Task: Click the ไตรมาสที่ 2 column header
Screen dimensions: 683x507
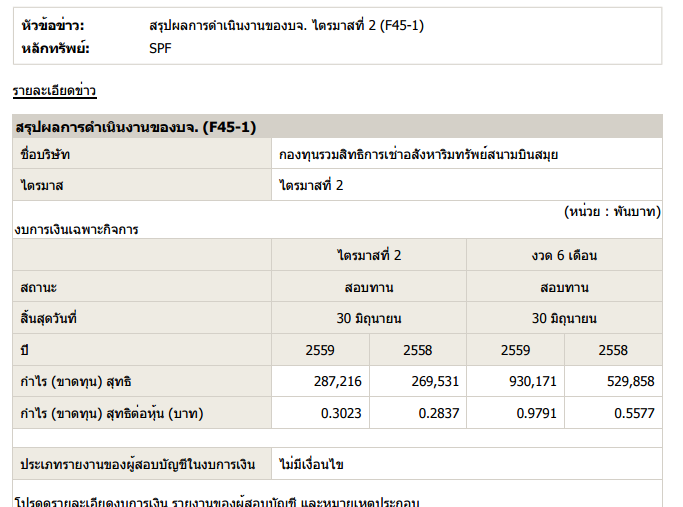Action: (369, 255)
